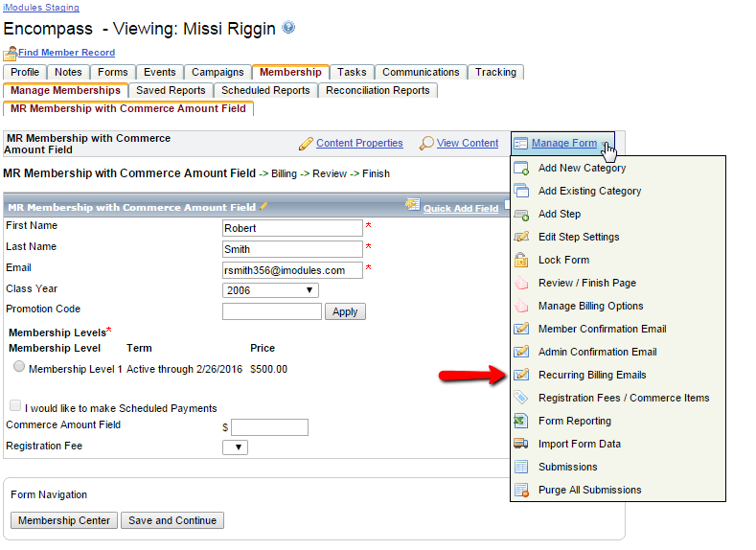Screen dimensions: 756x550
Task: Open the Saved Reports sub-tab
Action: (x=171, y=91)
